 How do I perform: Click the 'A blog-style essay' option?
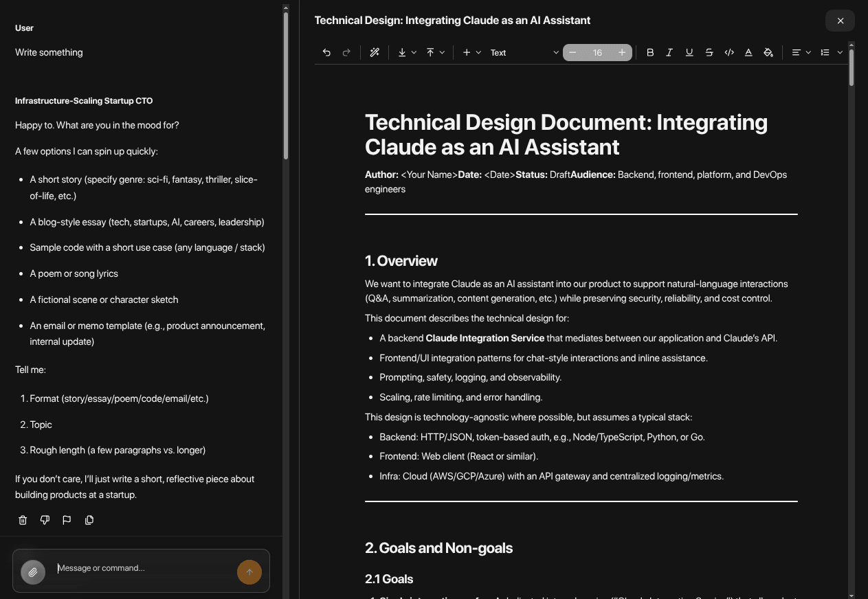pos(147,222)
